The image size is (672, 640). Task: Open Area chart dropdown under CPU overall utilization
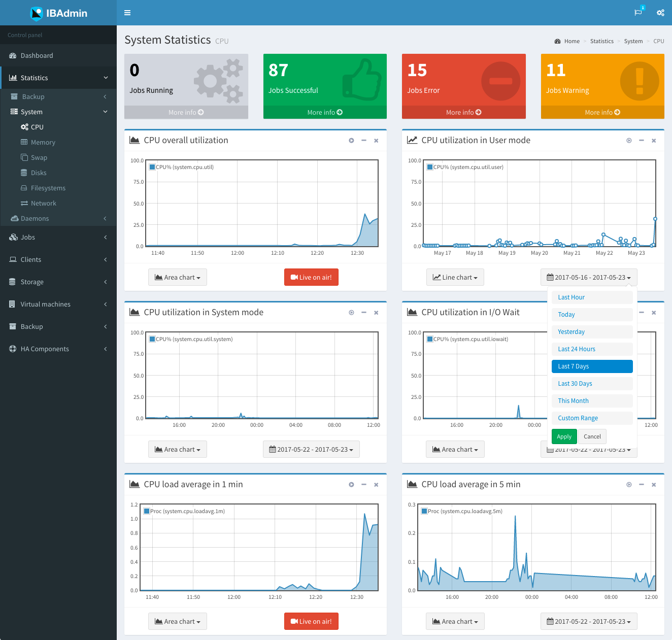[178, 277]
